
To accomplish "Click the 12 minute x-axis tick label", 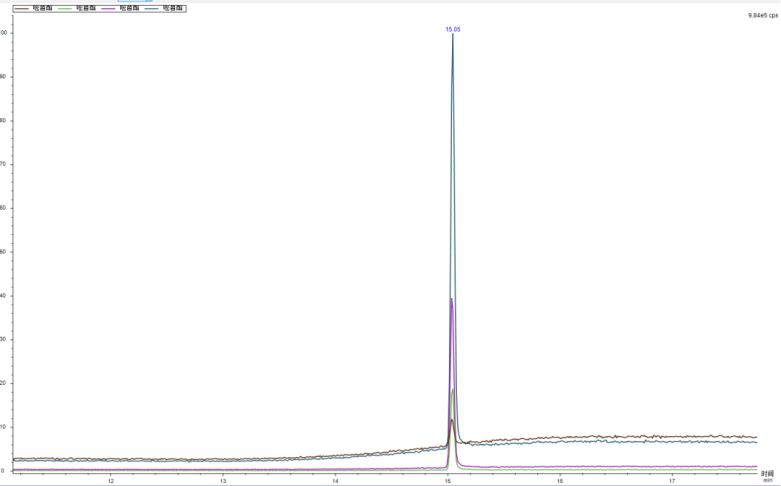I will 111,480.
